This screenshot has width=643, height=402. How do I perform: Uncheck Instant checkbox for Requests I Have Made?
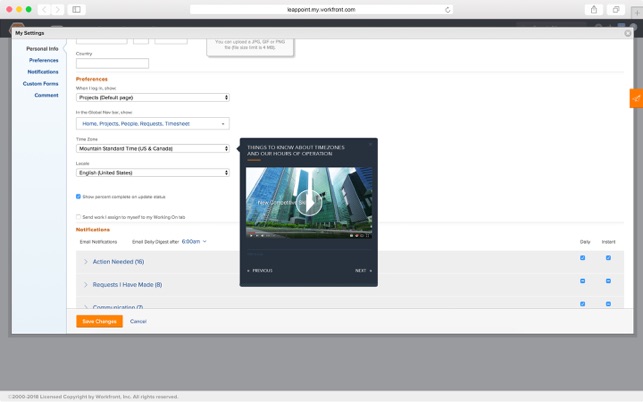click(x=608, y=281)
